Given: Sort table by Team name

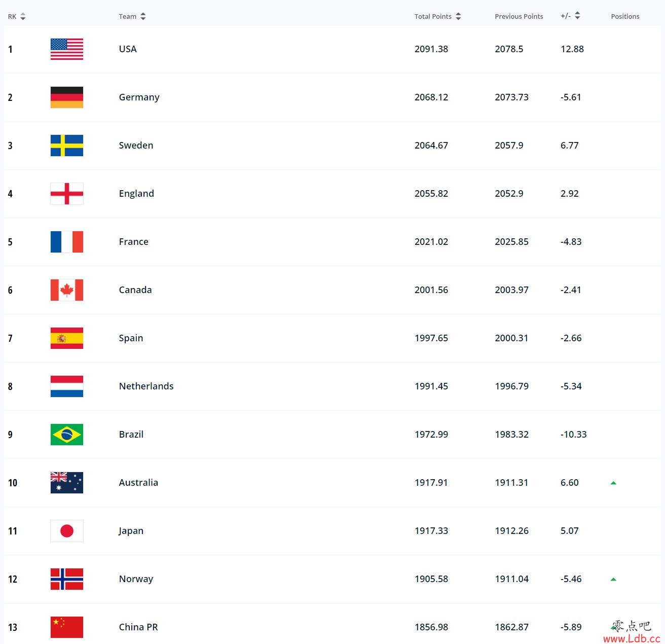Looking at the screenshot, I should click(132, 17).
